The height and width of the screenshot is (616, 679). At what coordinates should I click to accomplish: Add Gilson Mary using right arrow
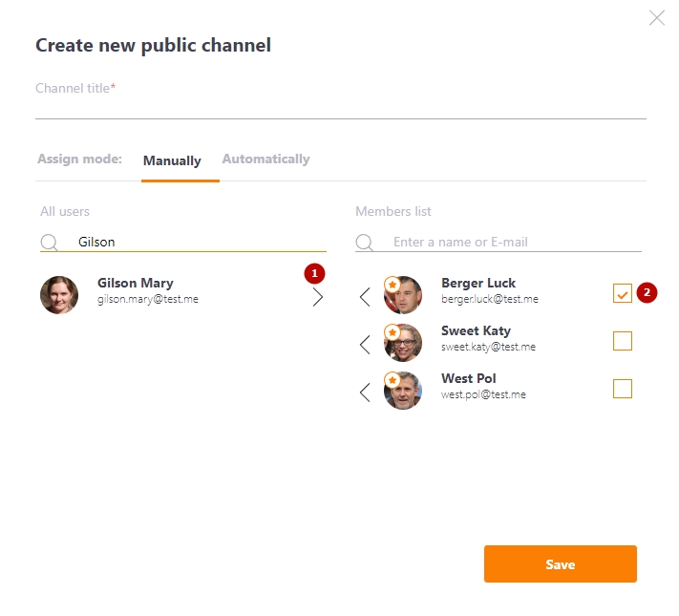click(x=318, y=297)
